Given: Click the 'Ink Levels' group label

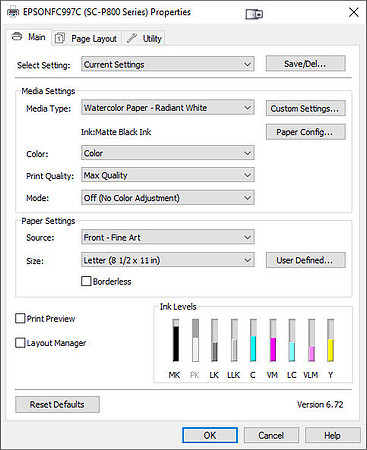Looking at the screenshot, I should pyautogui.click(x=178, y=306).
